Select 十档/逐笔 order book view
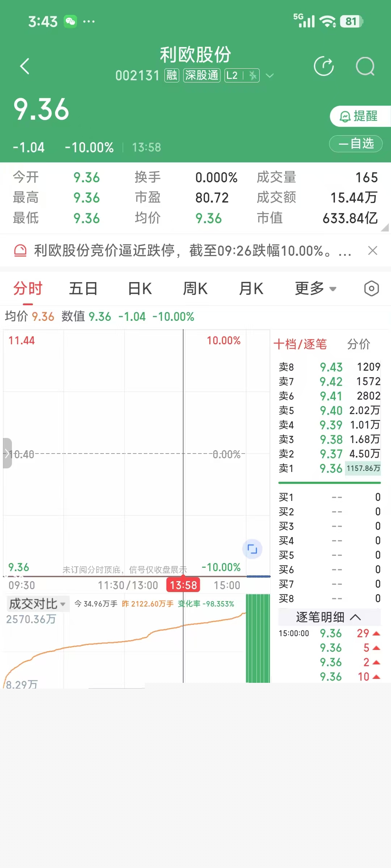Screen dimensions: 391x868 (x=300, y=344)
